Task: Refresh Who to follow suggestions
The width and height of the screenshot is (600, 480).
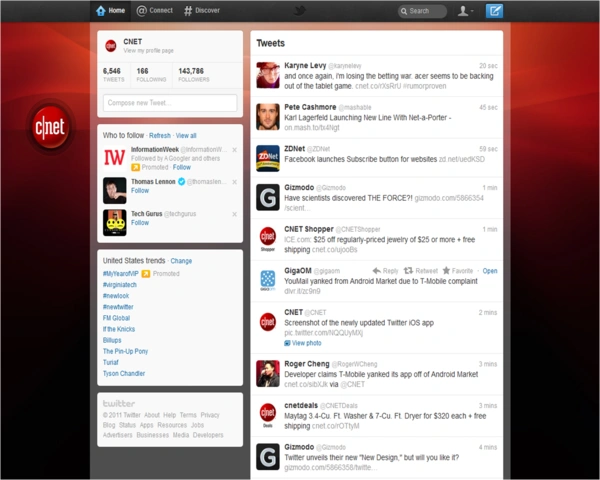Action: (160, 136)
